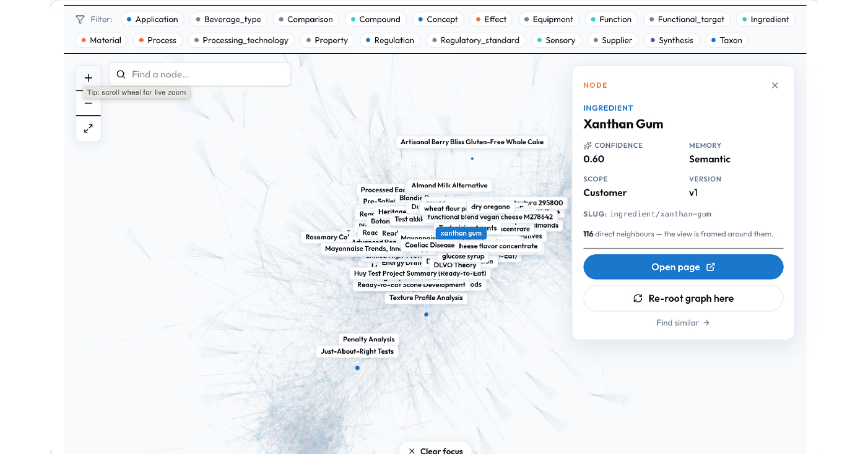Toggle the Application filter chip
Image resolution: width=868 pixels, height=454 pixels.
pyautogui.click(x=152, y=20)
